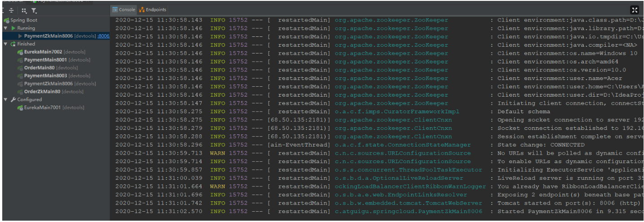This screenshot has height=222, width=644.
Task: Click the o.s.b.d.a.OptionalLiveReloadServer logger name
Action: pos(399,178)
